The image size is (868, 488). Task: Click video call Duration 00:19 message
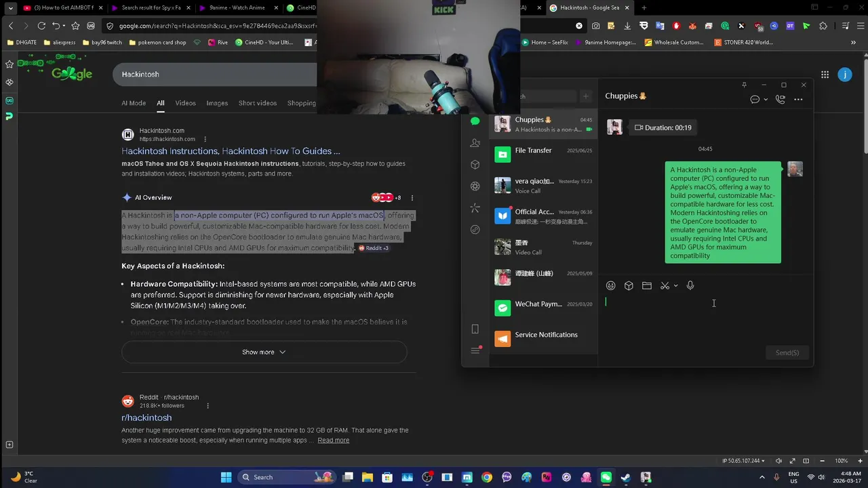click(x=663, y=127)
